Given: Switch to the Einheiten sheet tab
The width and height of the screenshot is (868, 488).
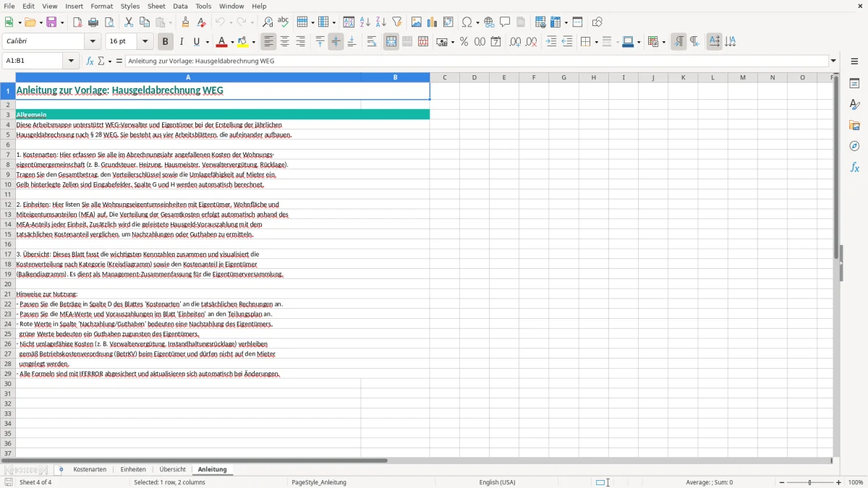Looking at the screenshot, I should pyautogui.click(x=133, y=469).
